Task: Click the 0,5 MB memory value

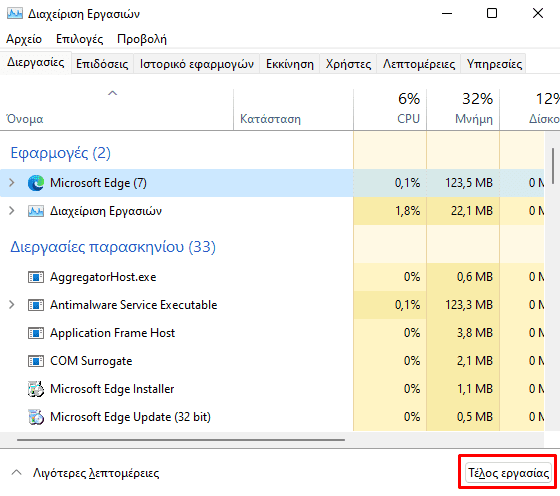Action: tap(475, 417)
